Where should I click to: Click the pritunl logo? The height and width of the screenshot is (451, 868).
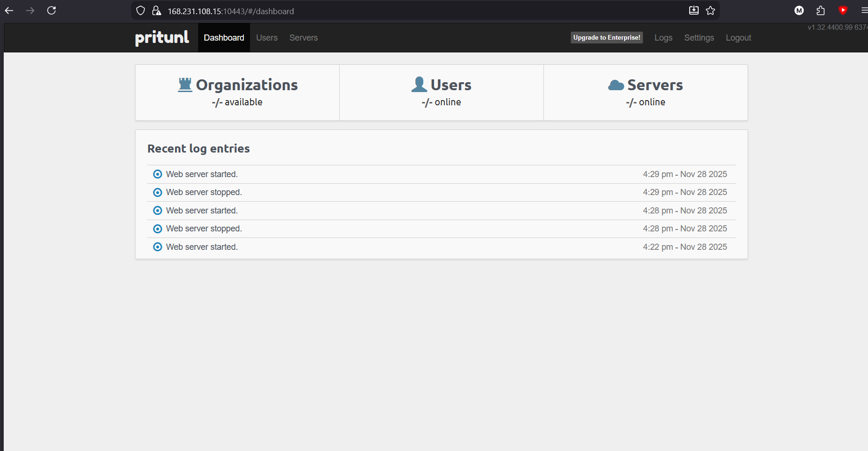pos(162,38)
